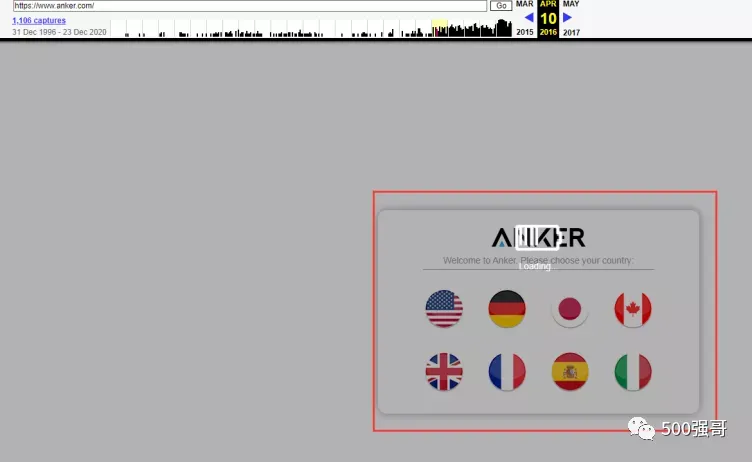Image resolution: width=752 pixels, height=462 pixels.
Task: Choose the United Kingdom flag
Action: [444, 371]
